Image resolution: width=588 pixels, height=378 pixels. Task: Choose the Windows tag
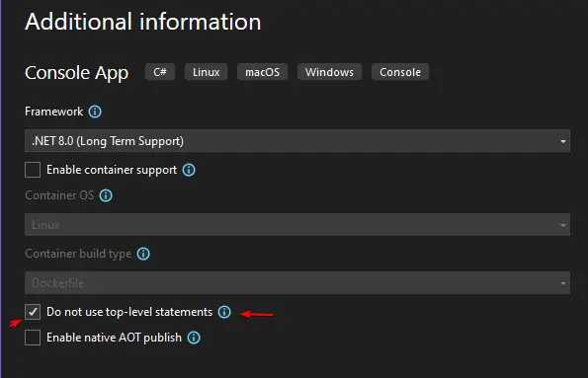pos(329,72)
